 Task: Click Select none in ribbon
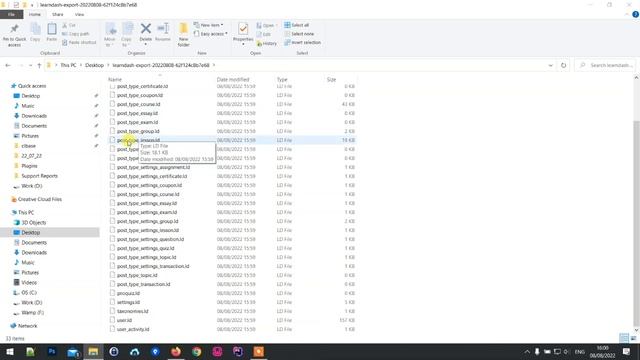(x=299, y=34)
